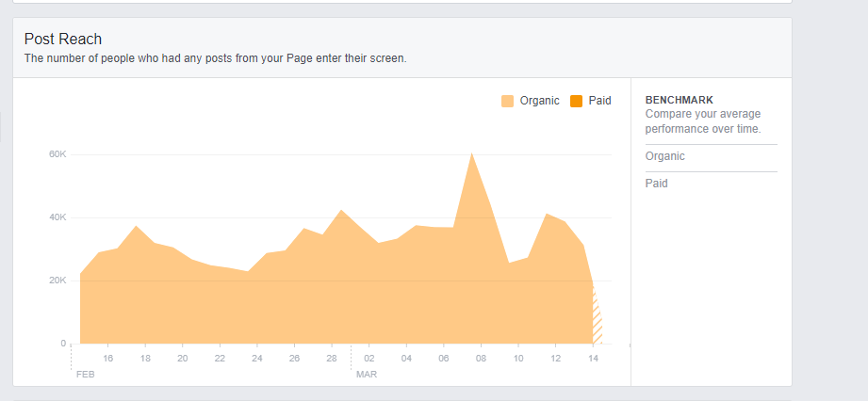This screenshot has width=868, height=401.
Task: Click the Post Reach title
Action: pos(63,40)
